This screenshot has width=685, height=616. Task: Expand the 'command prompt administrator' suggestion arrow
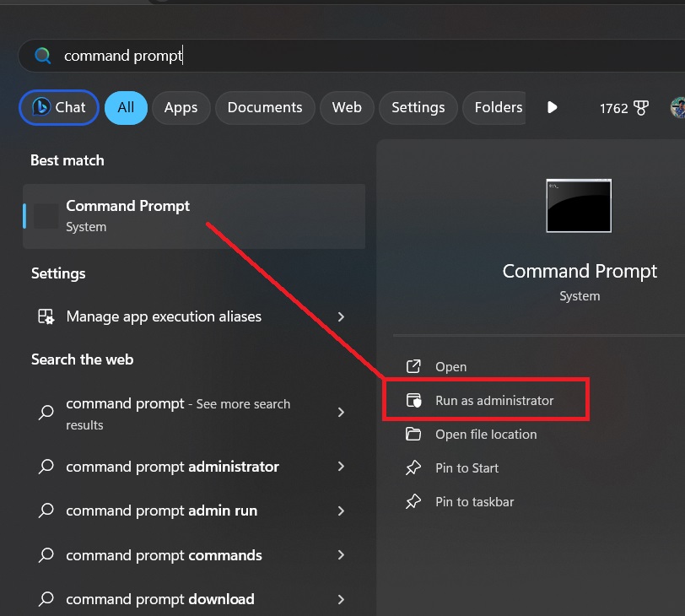(341, 467)
